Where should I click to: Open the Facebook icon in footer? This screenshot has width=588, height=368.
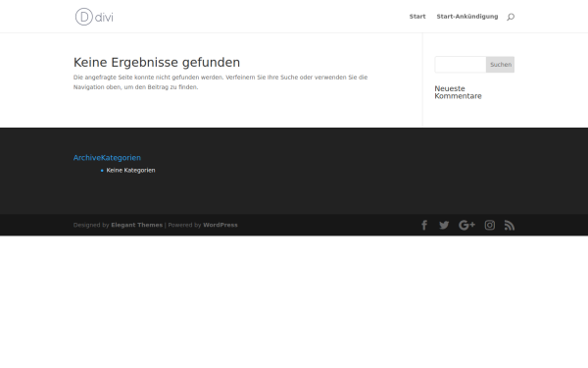pos(424,226)
